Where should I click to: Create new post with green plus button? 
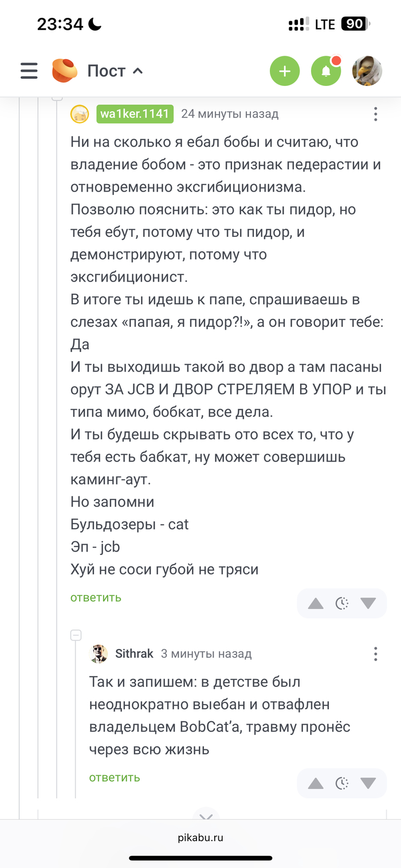[x=285, y=72]
